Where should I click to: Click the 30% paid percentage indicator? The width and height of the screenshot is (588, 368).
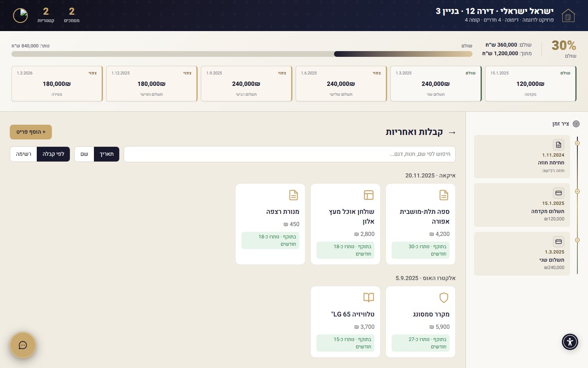[564, 49]
